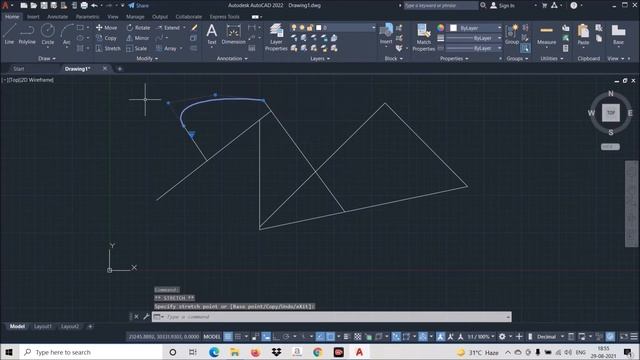Click the command line input field

point(331,316)
